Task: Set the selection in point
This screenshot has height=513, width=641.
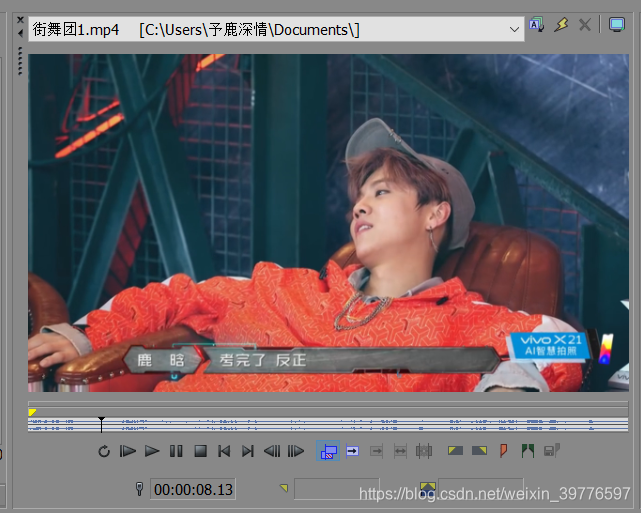Action: [455, 451]
